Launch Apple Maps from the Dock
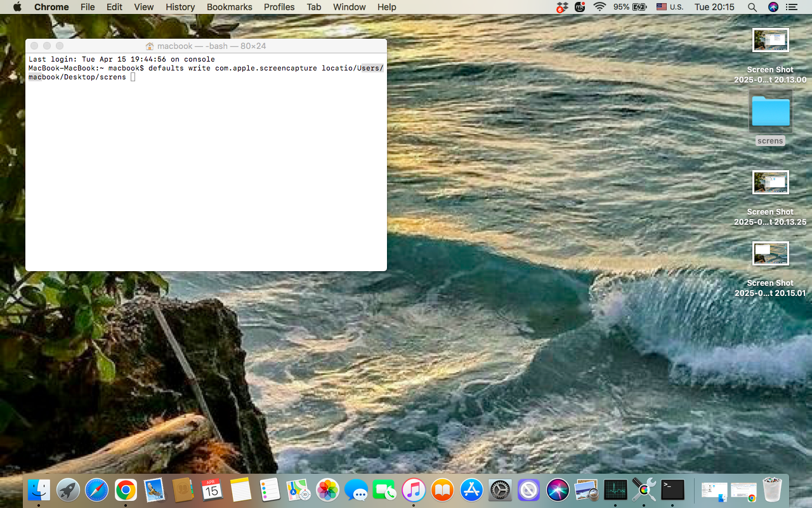This screenshot has height=508, width=812. point(298,489)
